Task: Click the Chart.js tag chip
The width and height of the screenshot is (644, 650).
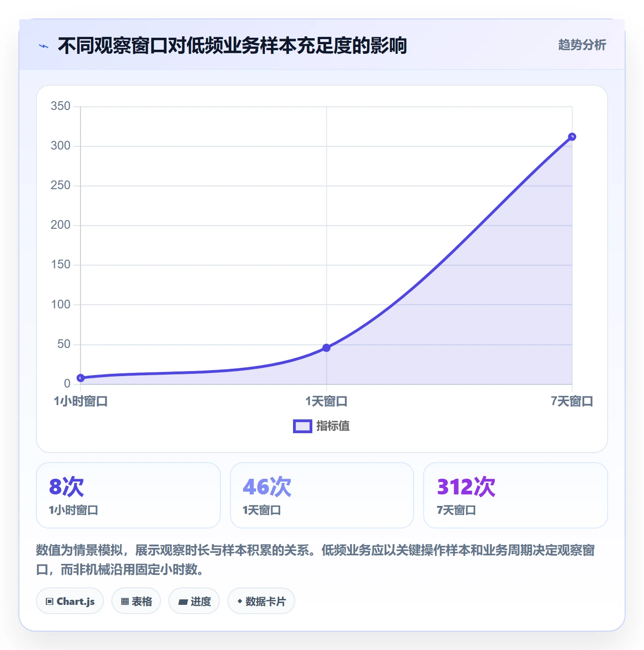Action: pos(70,601)
